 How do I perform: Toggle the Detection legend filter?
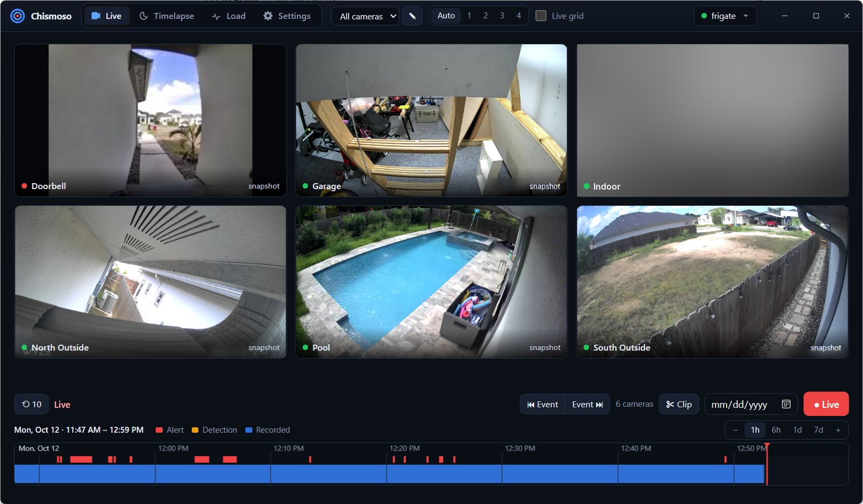click(x=215, y=430)
